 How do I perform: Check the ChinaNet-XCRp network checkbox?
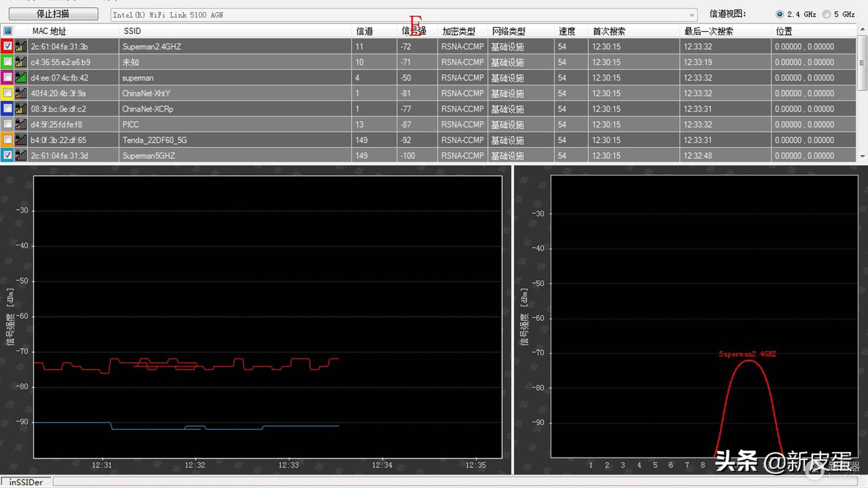click(8, 108)
